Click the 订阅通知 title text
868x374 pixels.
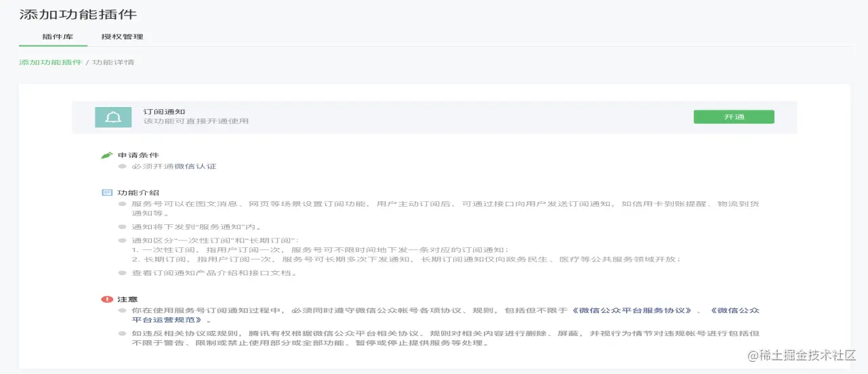[x=164, y=110]
